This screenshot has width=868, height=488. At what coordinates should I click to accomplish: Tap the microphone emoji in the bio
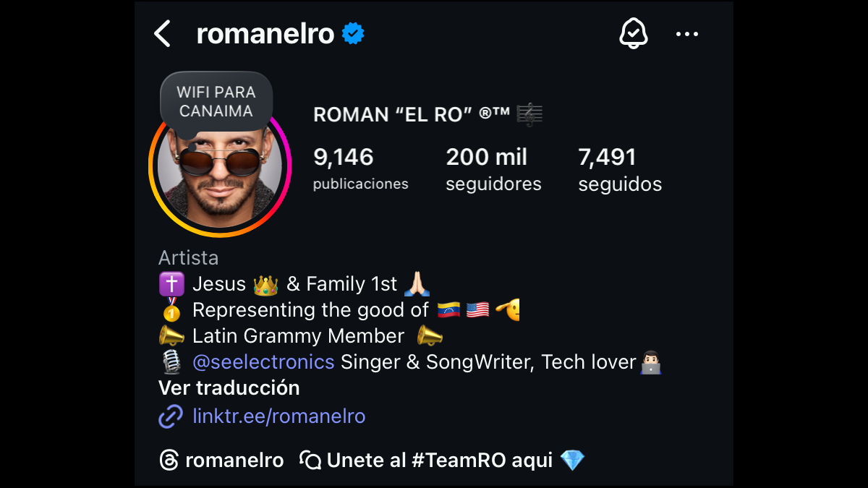[171, 361]
